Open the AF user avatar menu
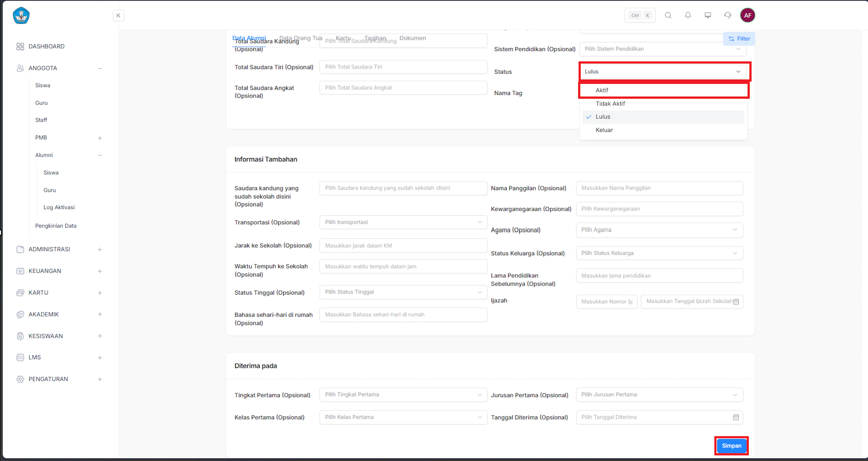This screenshot has width=868, height=461. [x=747, y=15]
